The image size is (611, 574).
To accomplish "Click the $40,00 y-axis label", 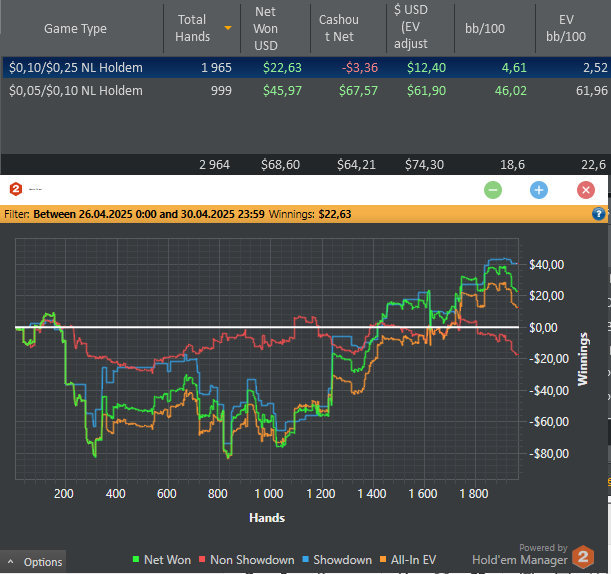I will click(x=546, y=265).
